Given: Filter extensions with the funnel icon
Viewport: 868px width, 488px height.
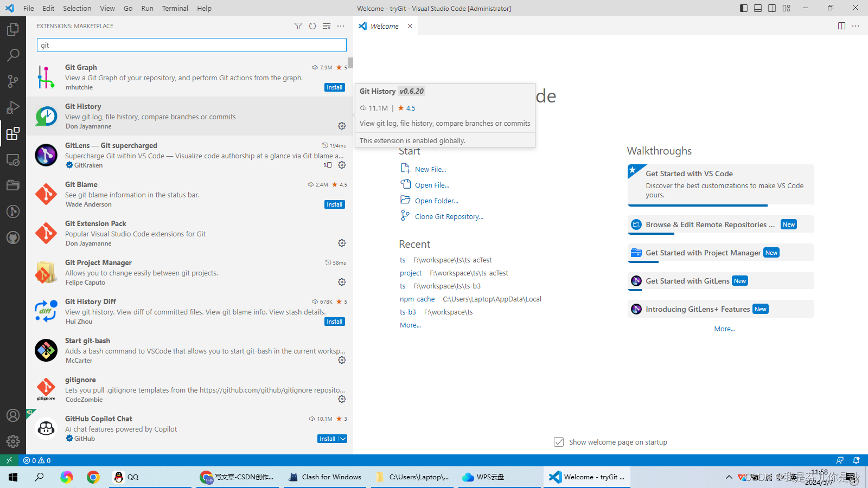Looking at the screenshot, I should (298, 26).
